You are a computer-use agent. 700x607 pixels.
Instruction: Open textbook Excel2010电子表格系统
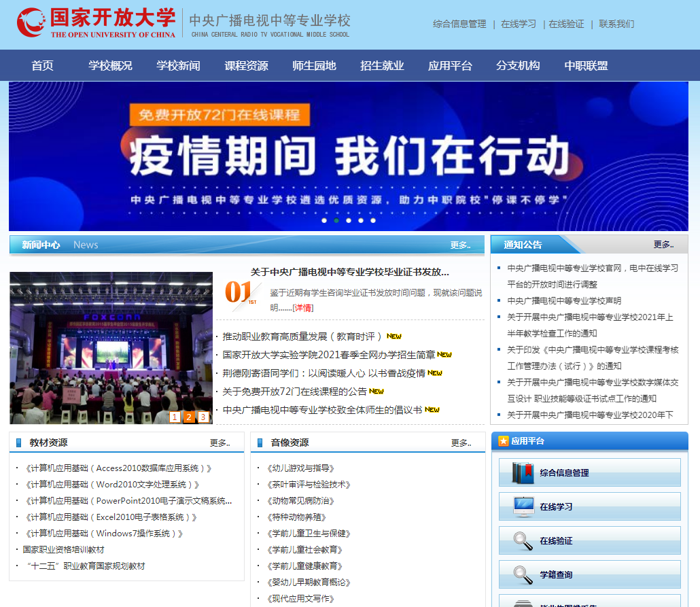(111, 517)
